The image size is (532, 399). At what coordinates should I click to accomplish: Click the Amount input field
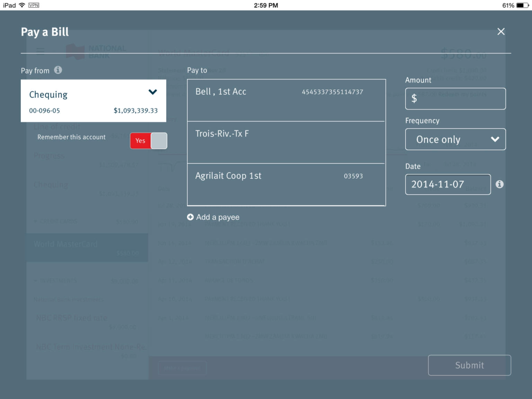tap(455, 99)
